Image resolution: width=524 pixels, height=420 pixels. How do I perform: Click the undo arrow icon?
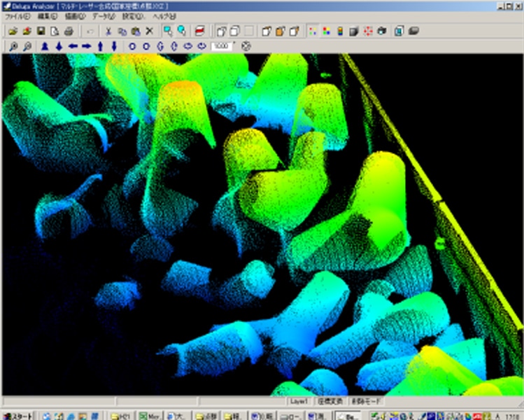(90, 31)
